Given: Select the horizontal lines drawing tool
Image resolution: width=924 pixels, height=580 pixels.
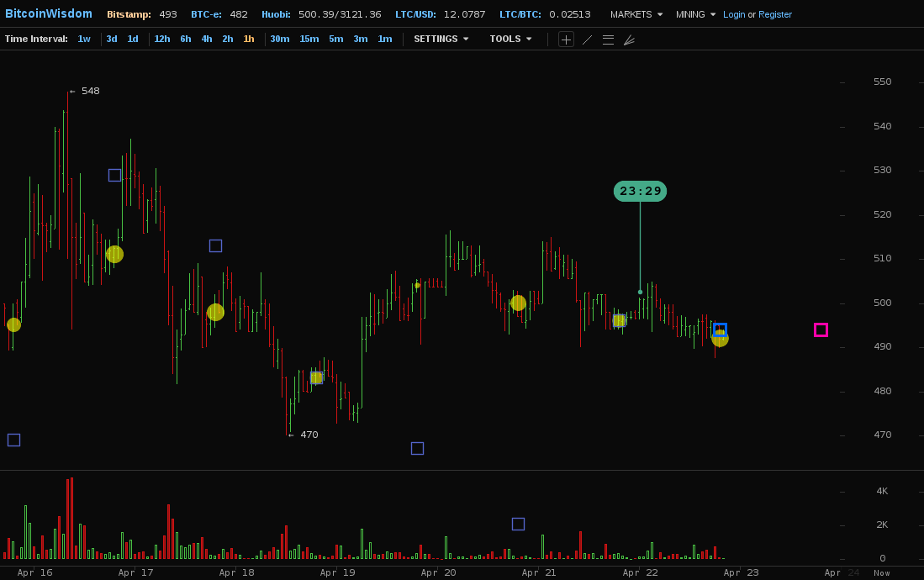Looking at the screenshot, I should coord(608,40).
